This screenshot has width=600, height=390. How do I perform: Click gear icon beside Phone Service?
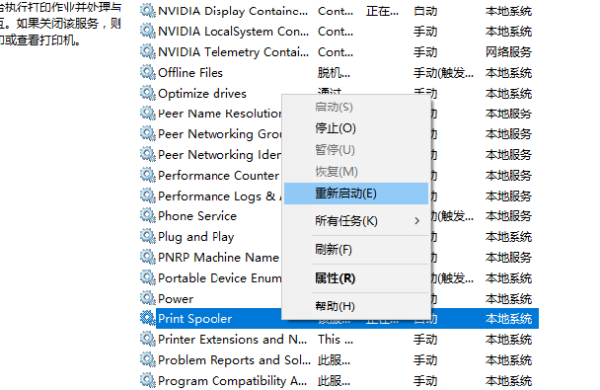pos(148,216)
